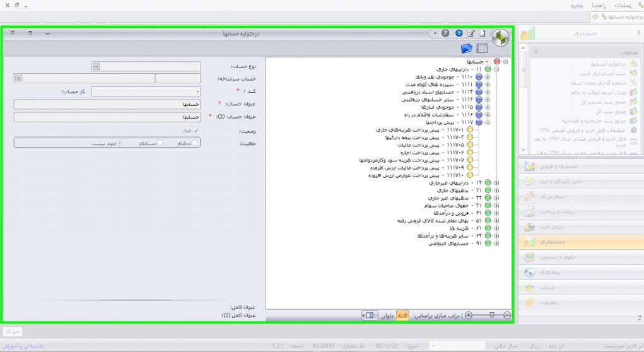Open the حقوق و دستمزد module

[581, 257]
